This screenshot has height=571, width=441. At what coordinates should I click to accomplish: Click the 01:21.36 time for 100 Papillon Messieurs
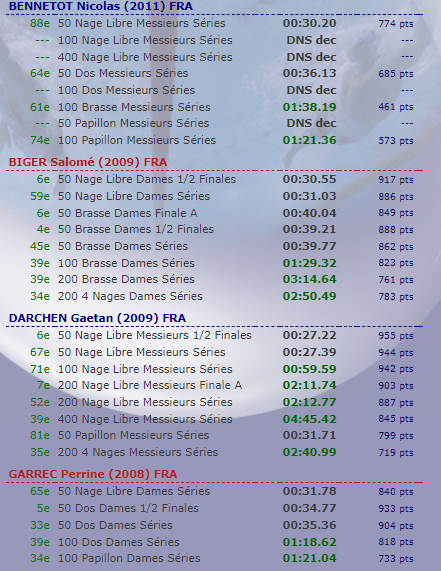click(x=309, y=140)
